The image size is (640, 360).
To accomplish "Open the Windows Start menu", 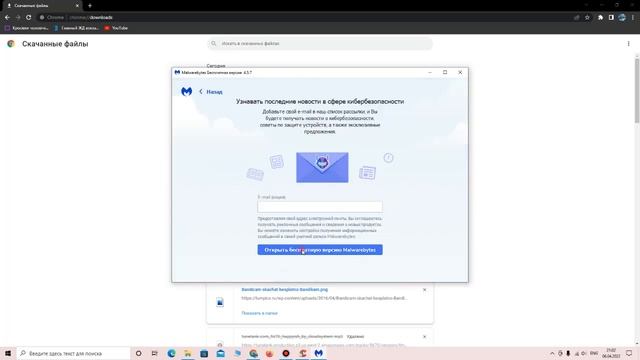I will tap(8, 353).
